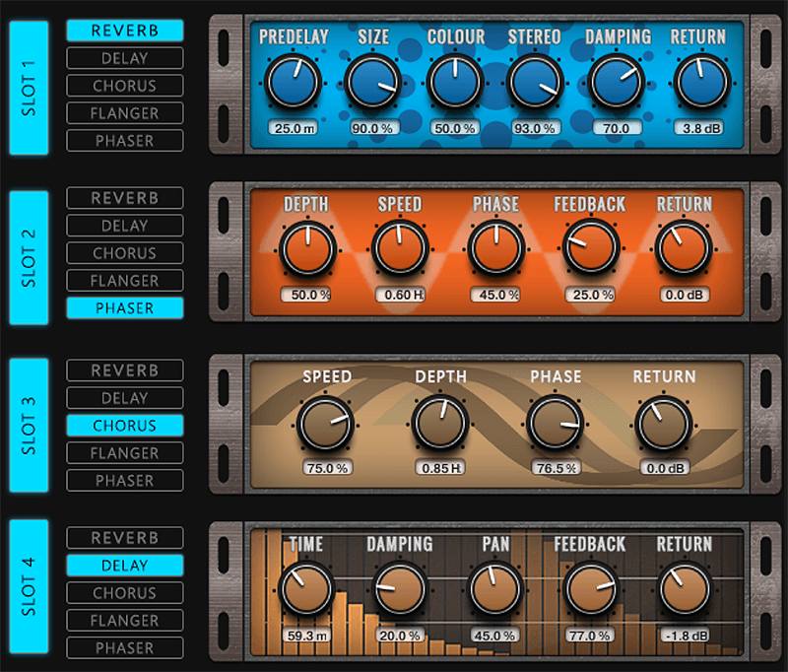Click the SLOT 4 button
788x672 pixels.
tap(30, 586)
